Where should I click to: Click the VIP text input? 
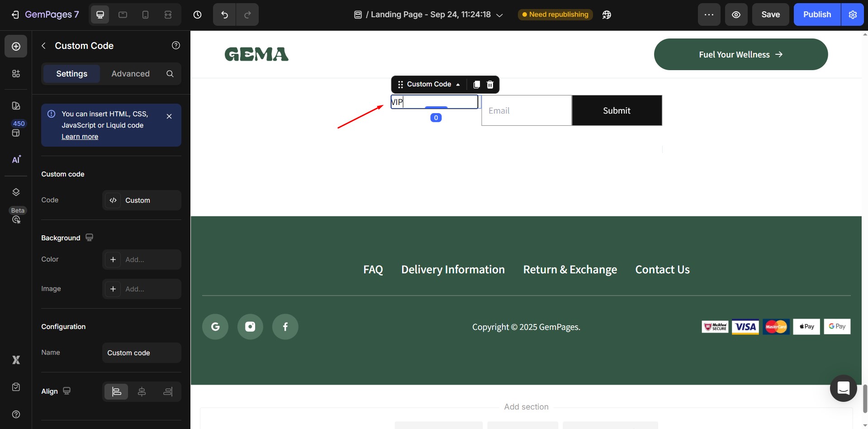point(434,102)
